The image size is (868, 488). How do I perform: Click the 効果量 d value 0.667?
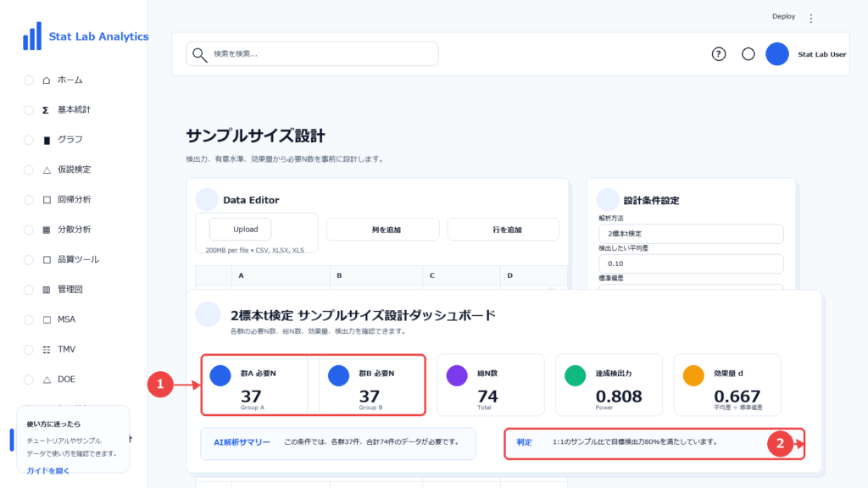click(737, 396)
